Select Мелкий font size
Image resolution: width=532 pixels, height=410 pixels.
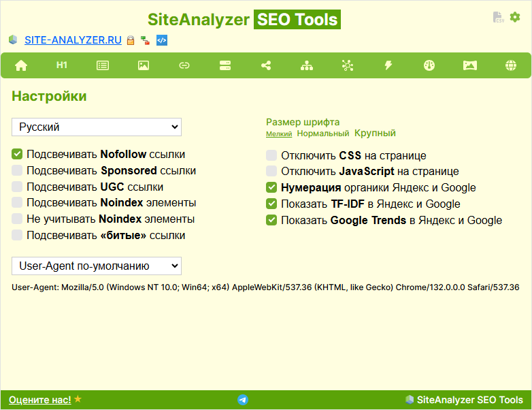click(x=279, y=134)
